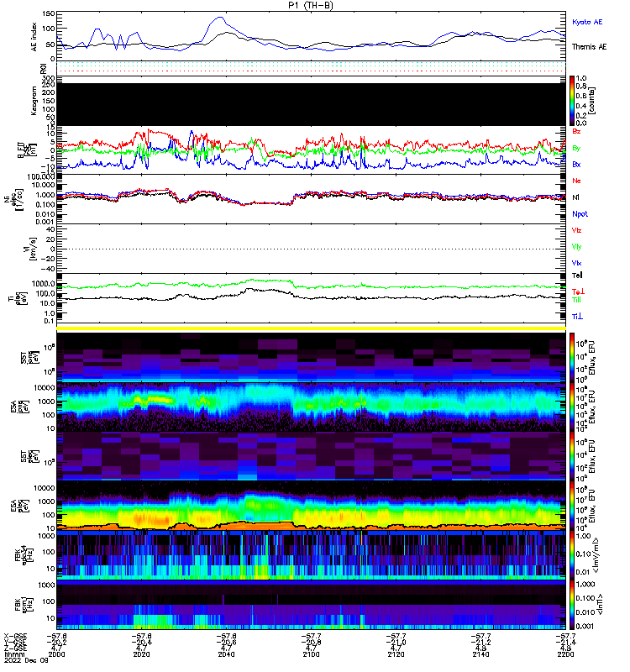
Task: Click the plot title P1 (TH-B)
Action: pos(311,5)
